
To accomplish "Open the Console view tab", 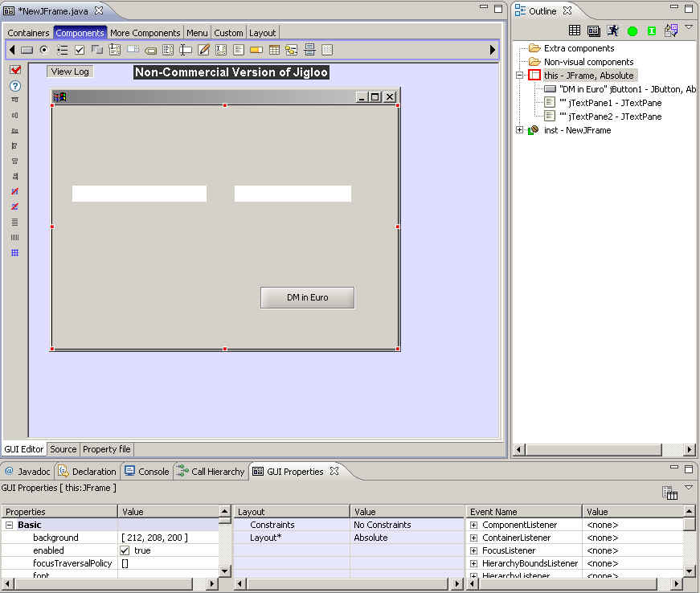I will (147, 472).
